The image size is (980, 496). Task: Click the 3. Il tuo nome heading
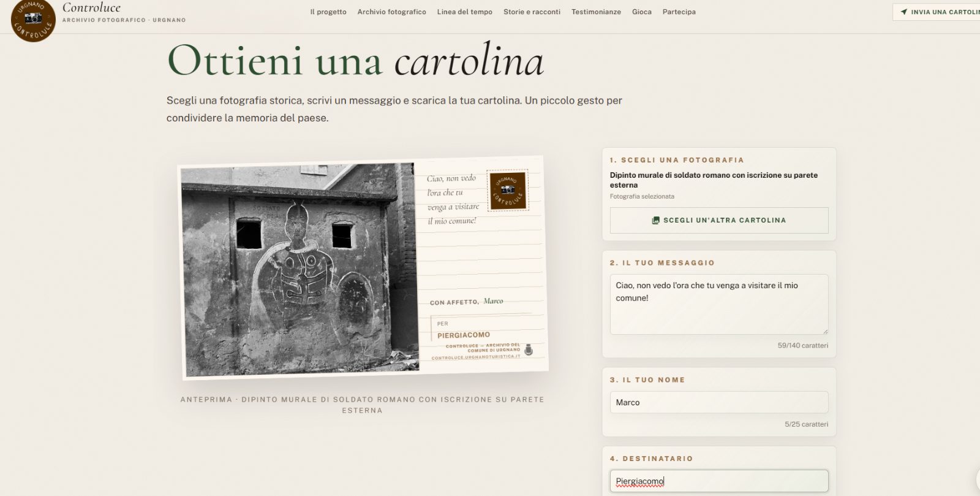647,380
